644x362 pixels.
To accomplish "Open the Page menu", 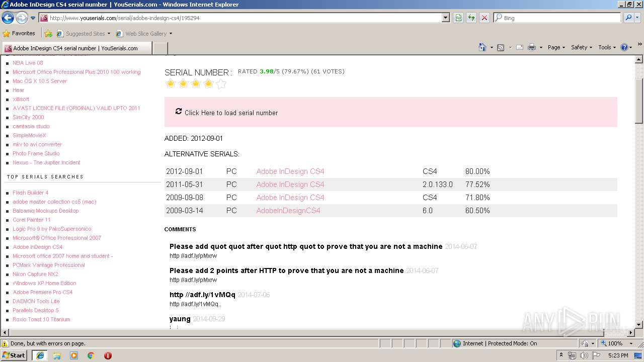I will point(556,47).
